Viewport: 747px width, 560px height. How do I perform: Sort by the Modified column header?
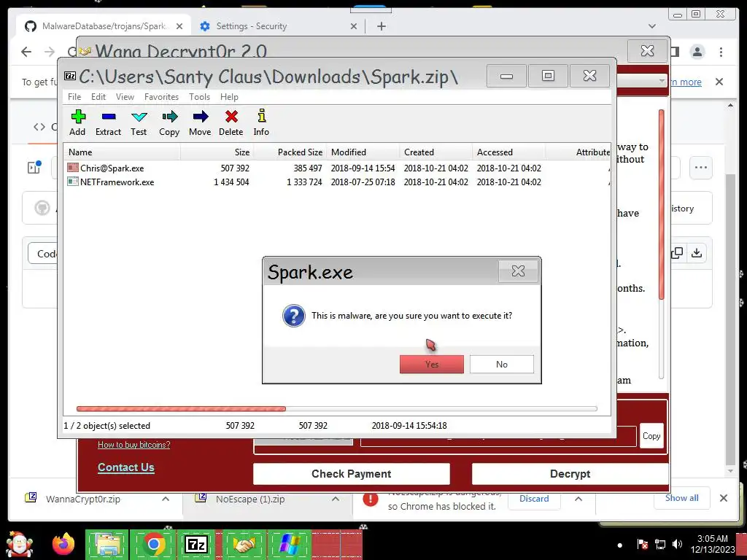click(363, 152)
